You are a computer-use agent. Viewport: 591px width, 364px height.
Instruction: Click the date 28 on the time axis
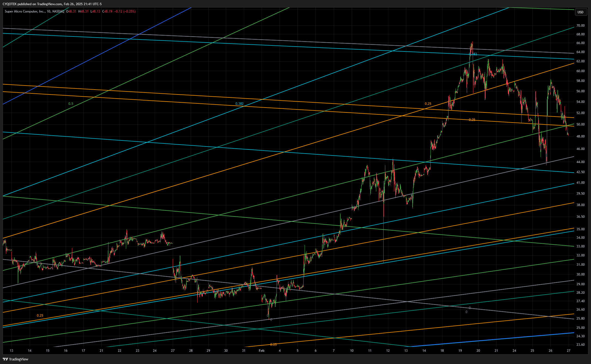click(191, 351)
